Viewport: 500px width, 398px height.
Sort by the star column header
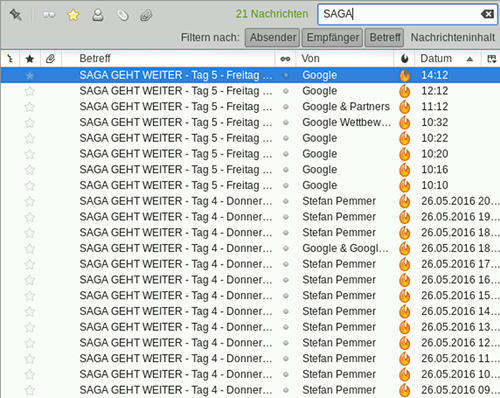point(30,59)
